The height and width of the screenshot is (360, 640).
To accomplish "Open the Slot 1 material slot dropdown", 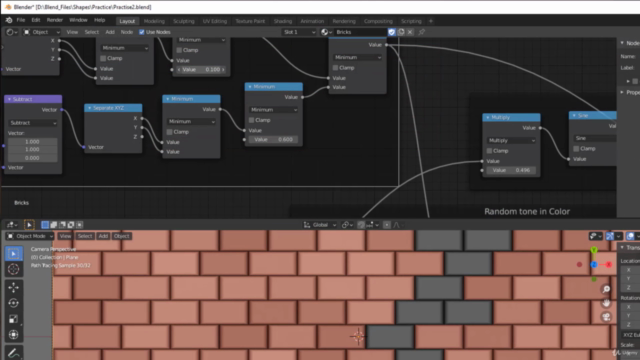I will click(x=299, y=32).
